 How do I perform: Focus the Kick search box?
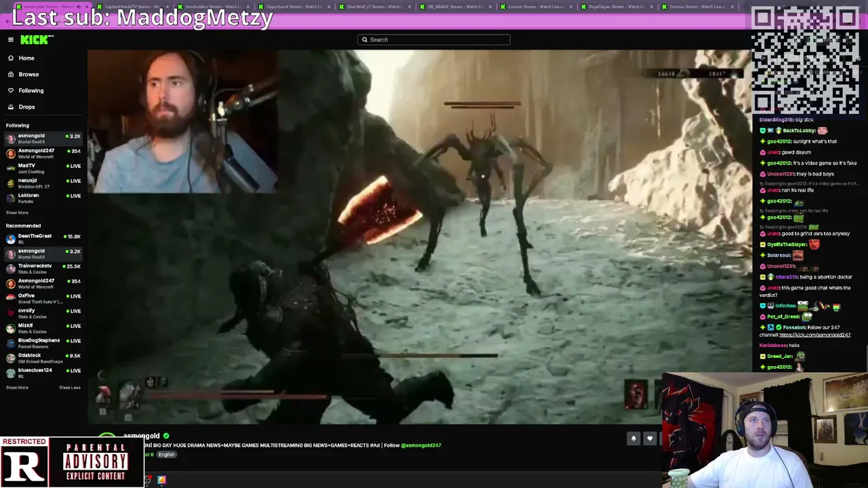(x=434, y=40)
